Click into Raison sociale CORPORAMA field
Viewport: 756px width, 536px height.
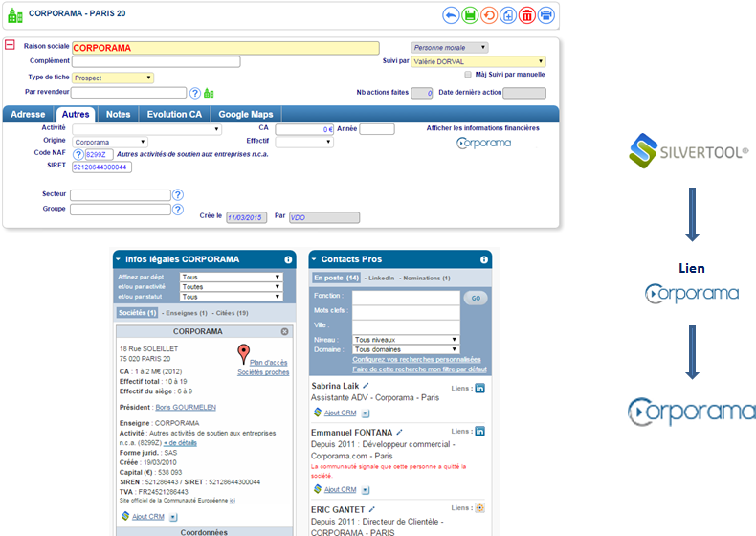[226, 48]
